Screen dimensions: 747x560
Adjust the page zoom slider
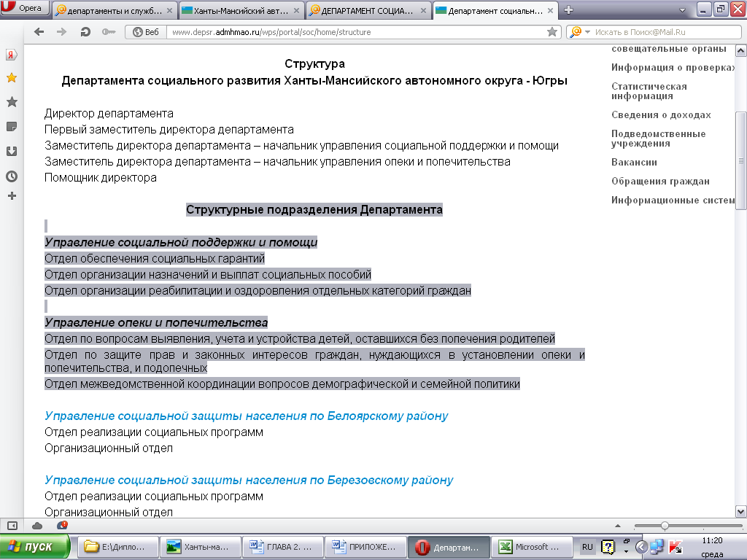[x=665, y=526]
